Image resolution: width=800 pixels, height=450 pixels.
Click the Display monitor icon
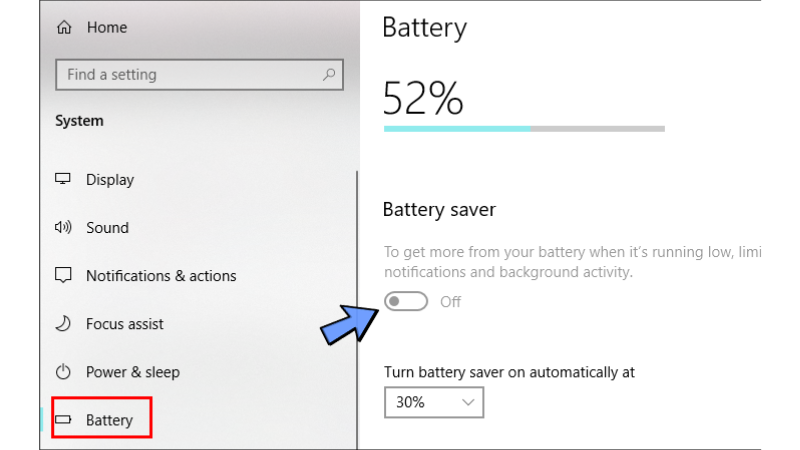[x=64, y=180]
